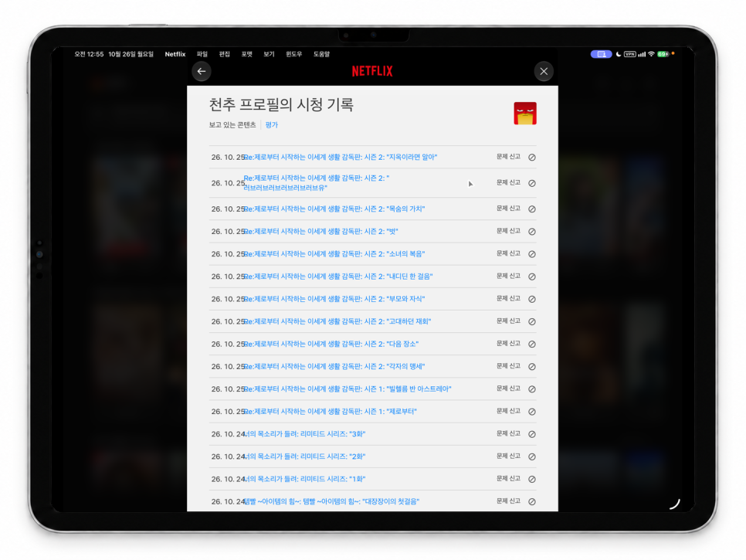Open the "대장장이의 첫걸음" title link
Screen dimensions: 746x560
point(331,501)
